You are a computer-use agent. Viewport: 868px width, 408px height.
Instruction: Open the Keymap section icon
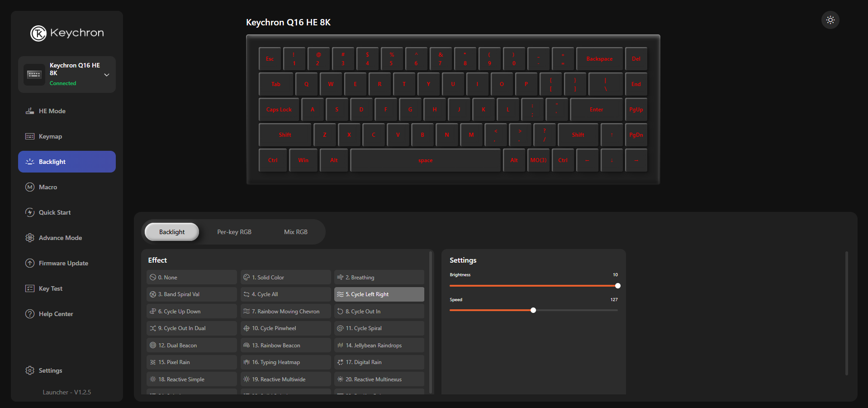point(30,136)
